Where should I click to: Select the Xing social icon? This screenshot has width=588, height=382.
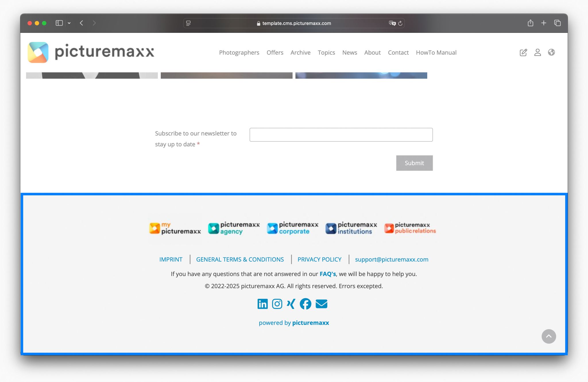(x=291, y=304)
